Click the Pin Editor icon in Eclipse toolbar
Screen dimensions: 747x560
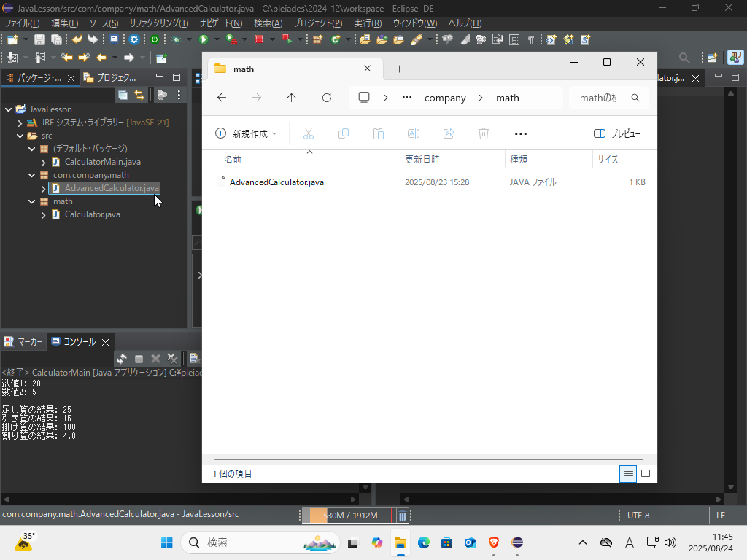[x=161, y=58]
